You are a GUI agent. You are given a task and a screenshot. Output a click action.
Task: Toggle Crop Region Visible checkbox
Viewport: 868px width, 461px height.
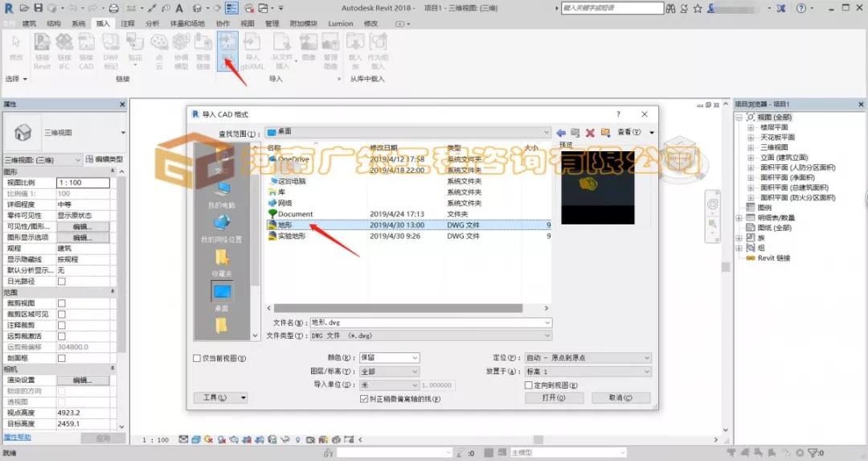[61, 314]
